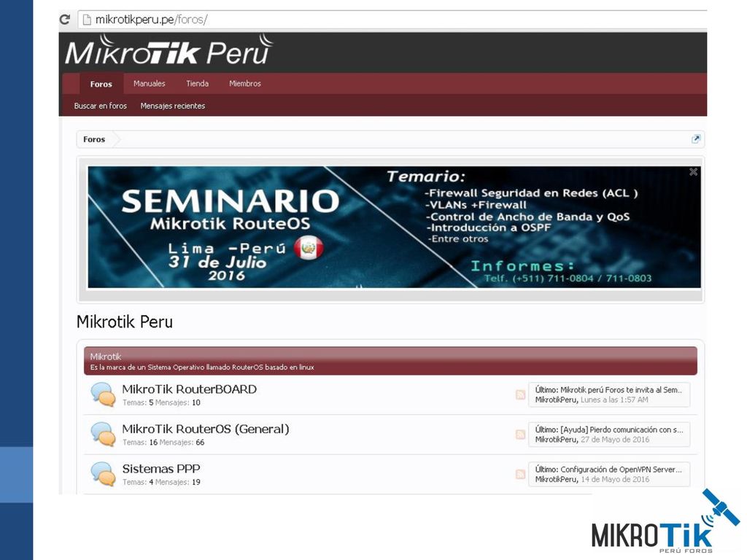747x560 pixels.
Task: Click MikrotikPeru author dated 27 de Mayo
Action: point(556,440)
